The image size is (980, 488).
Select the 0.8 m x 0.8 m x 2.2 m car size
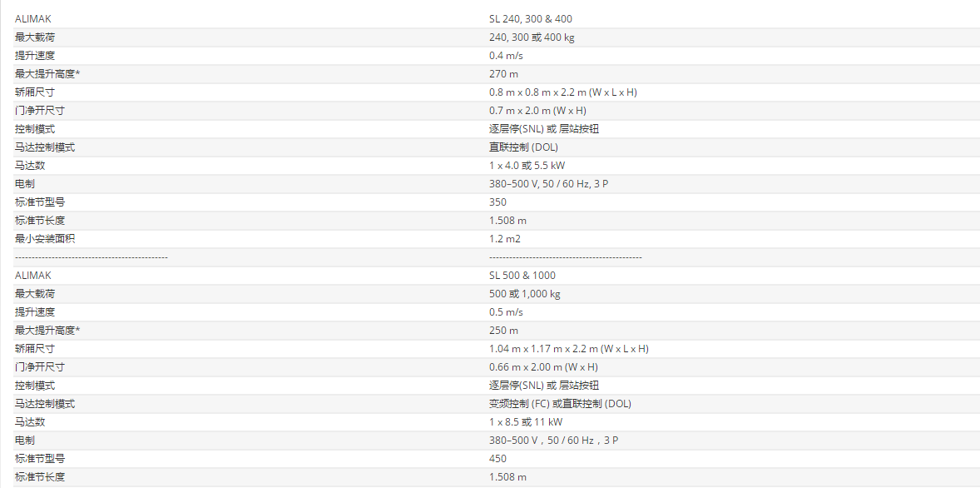point(563,92)
